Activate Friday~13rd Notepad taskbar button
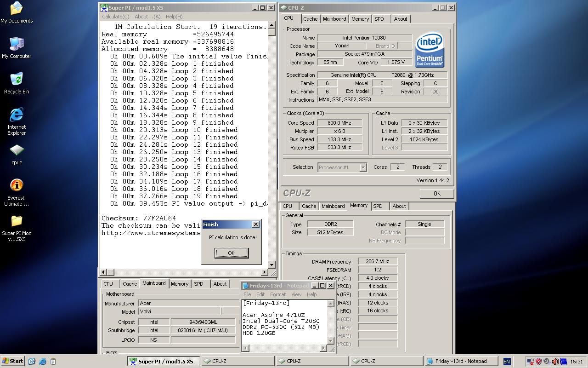This screenshot has height=368, width=588. tap(461, 361)
